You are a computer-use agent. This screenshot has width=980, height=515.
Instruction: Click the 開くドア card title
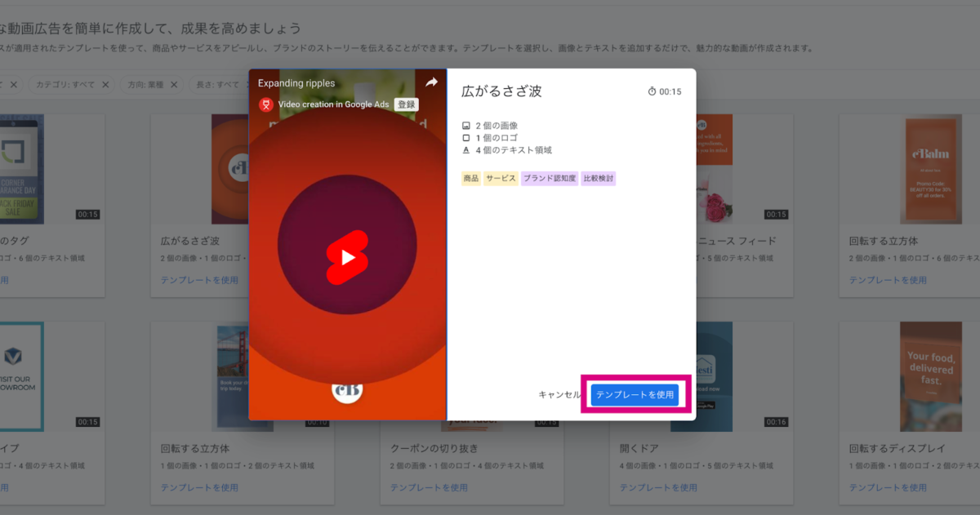639,449
